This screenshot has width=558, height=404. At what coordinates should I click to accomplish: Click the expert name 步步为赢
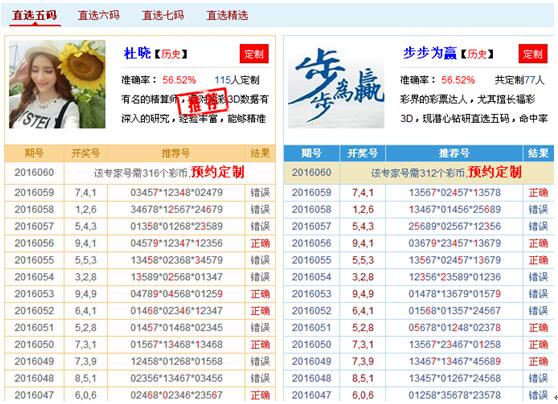430,53
